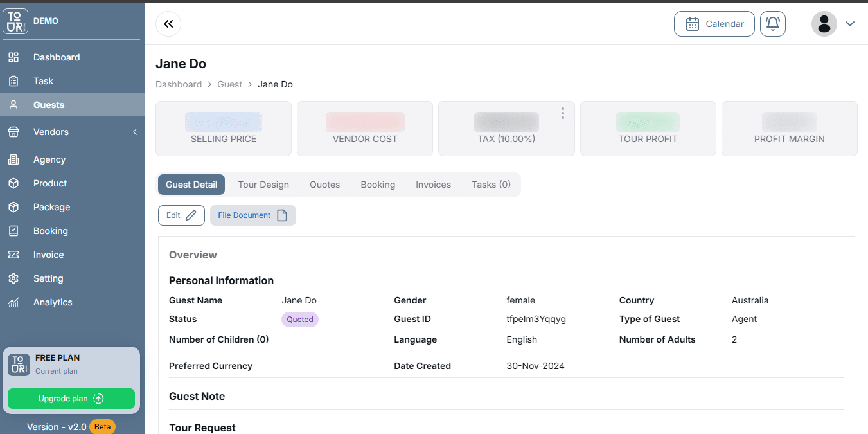Switch to the Tour Design tab
Viewport: 868px width, 434px height.
coord(263,185)
